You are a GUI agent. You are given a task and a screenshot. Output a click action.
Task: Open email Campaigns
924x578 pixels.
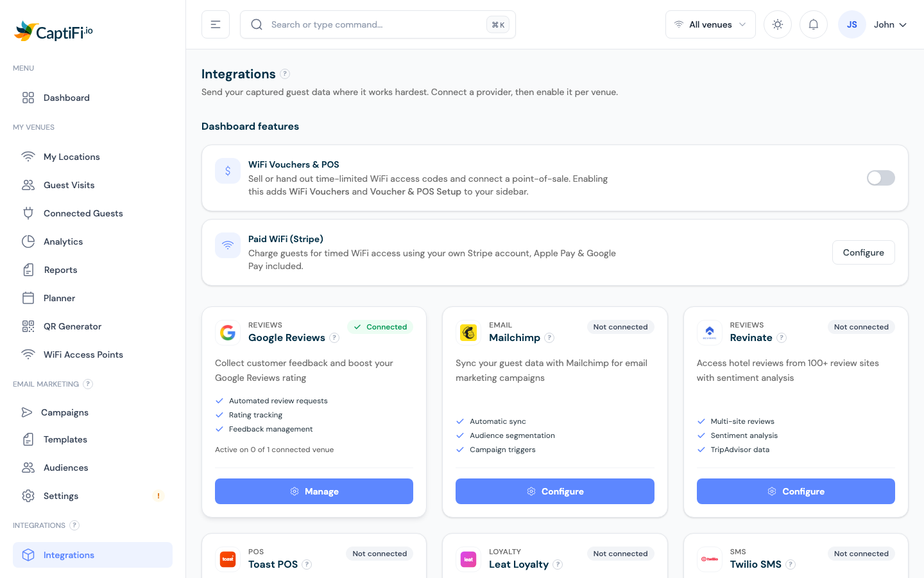pos(92,412)
